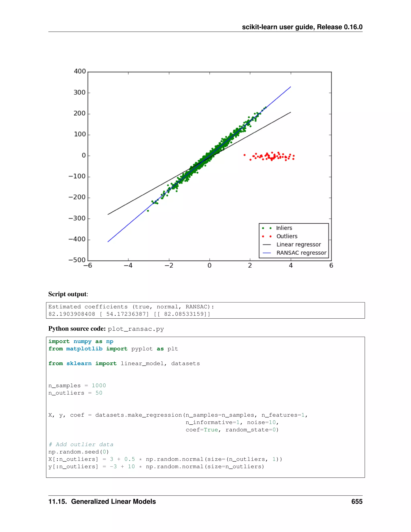Click the code line 'from matplotlib import pyplot as plt'
The width and height of the screenshot is (411, 532).
click(x=113, y=349)
